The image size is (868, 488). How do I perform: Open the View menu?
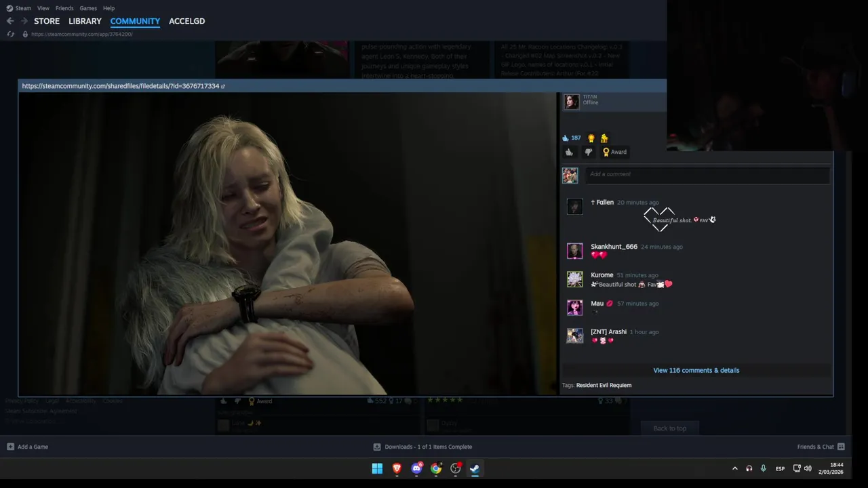[43, 8]
